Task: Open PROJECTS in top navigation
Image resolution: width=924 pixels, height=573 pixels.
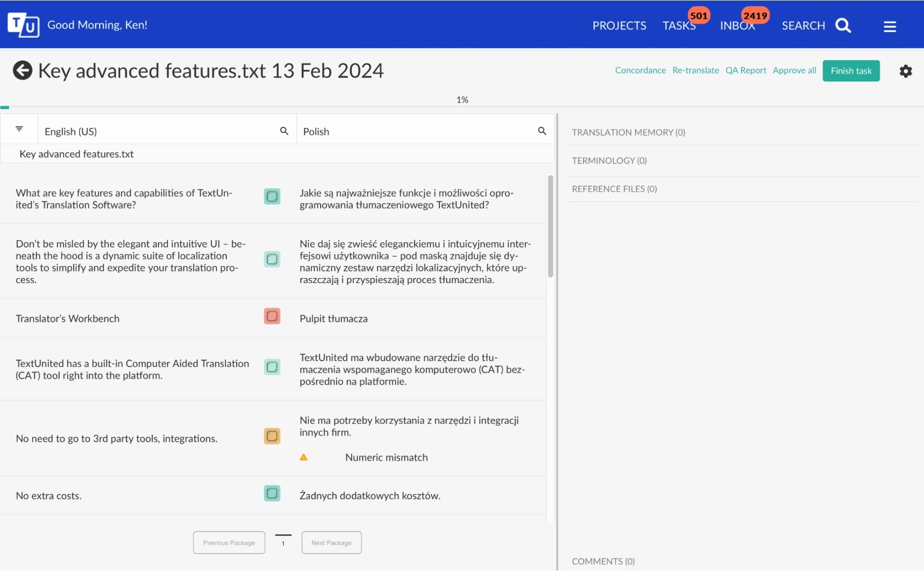Action: 619,26
